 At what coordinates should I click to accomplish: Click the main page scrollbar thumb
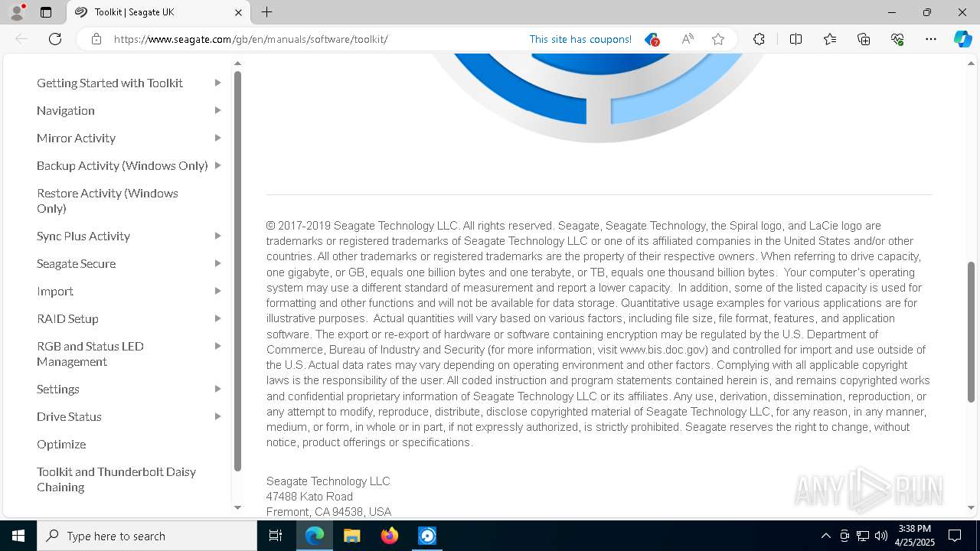972,331
